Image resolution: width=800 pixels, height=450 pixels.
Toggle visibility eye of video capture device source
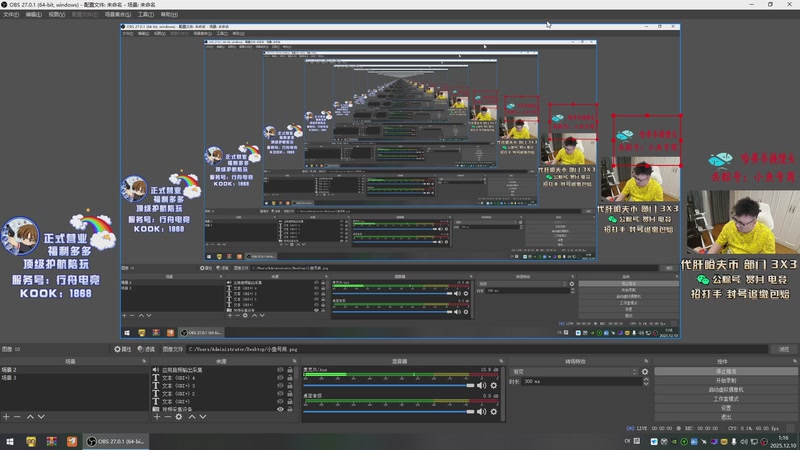click(280, 409)
